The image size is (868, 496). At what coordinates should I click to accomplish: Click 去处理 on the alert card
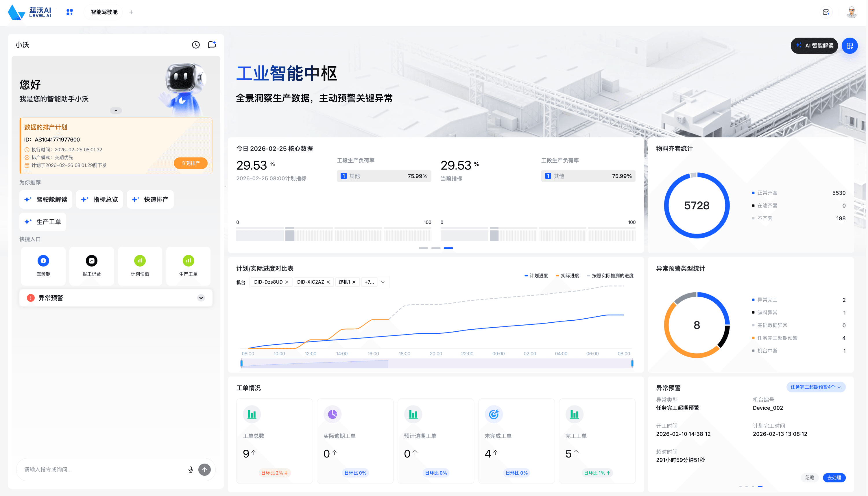834,477
